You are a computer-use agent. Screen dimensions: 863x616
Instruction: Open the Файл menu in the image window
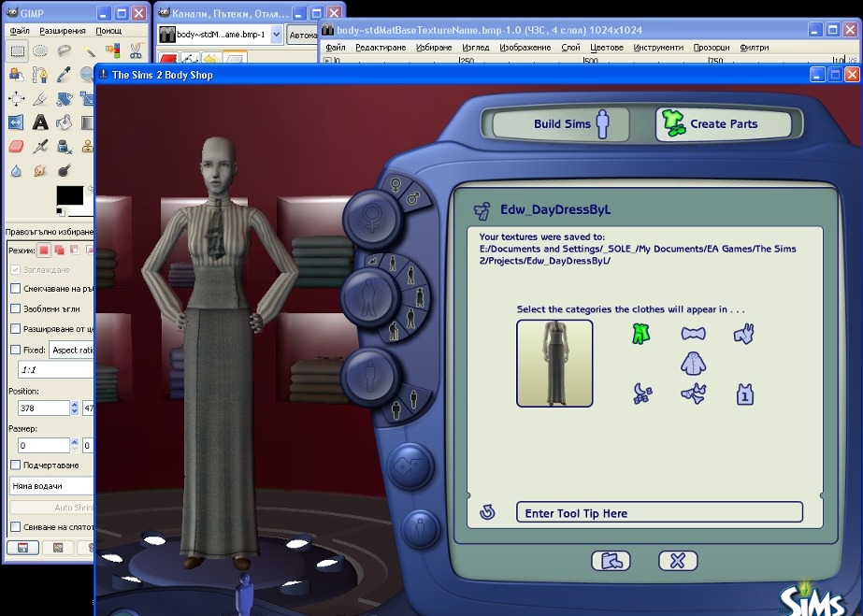(336, 48)
